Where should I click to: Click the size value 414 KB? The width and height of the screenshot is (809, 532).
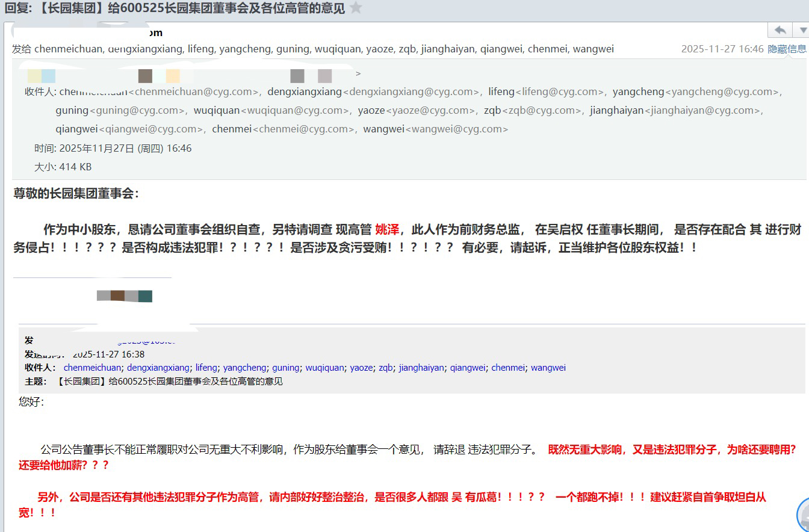[76, 167]
